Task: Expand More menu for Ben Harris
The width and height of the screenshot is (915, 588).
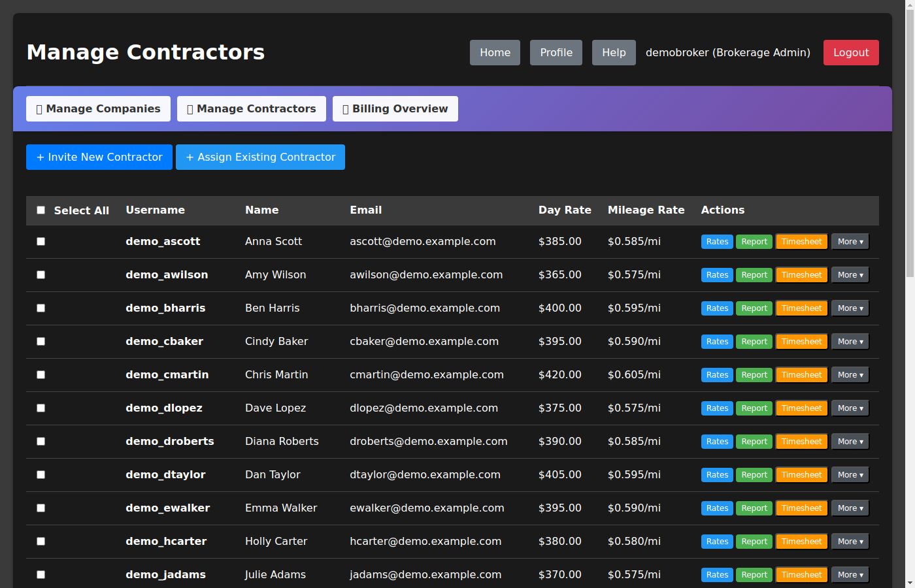Action: point(850,308)
